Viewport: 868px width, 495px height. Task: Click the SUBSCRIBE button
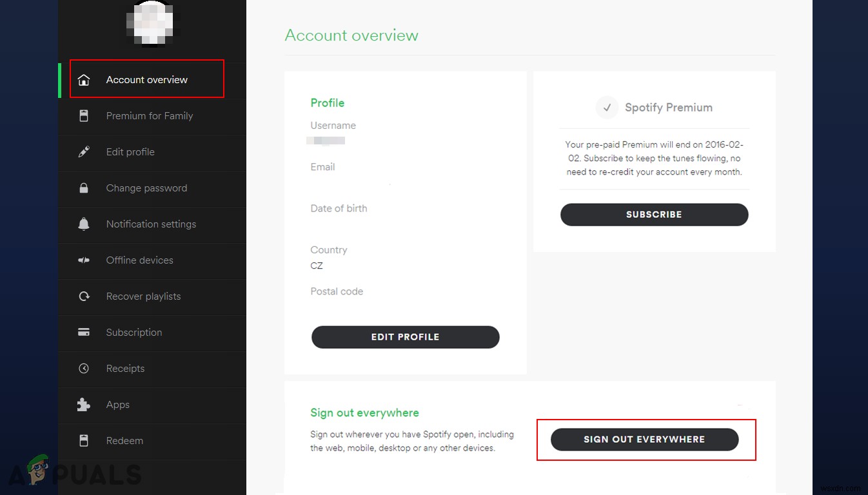pos(654,214)
